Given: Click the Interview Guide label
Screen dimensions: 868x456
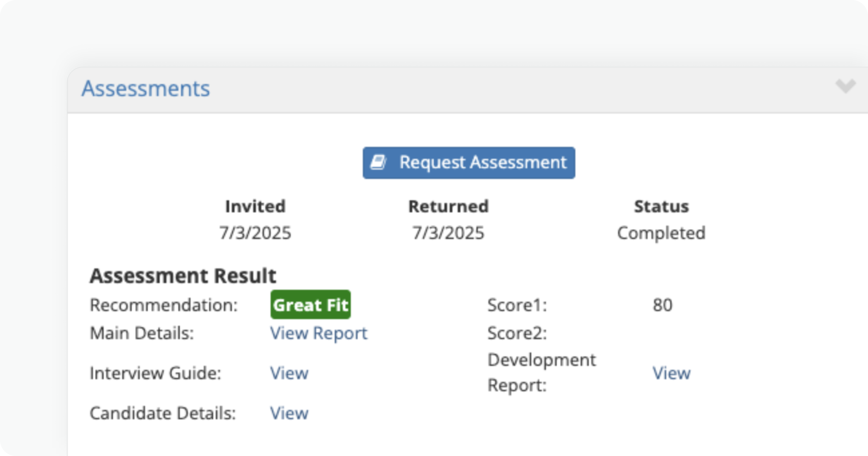Looking at the screenshot, I should click(x=155, y=373).
